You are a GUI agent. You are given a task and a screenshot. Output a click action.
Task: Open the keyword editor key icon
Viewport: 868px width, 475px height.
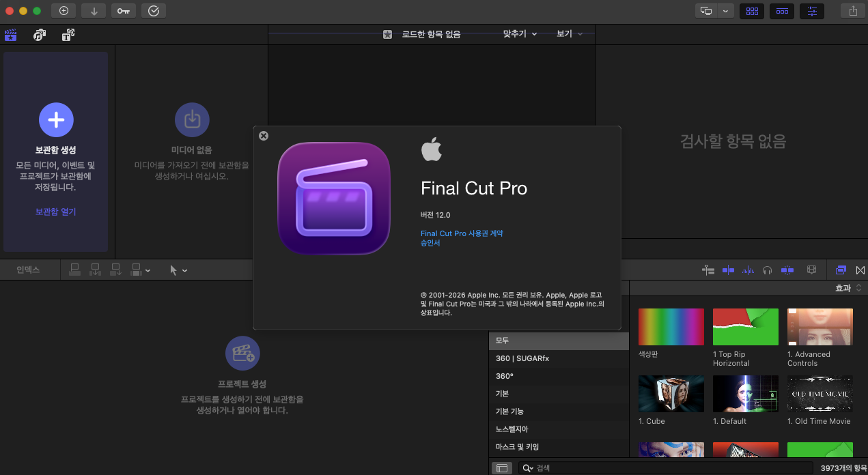click(x=123, y=10)
